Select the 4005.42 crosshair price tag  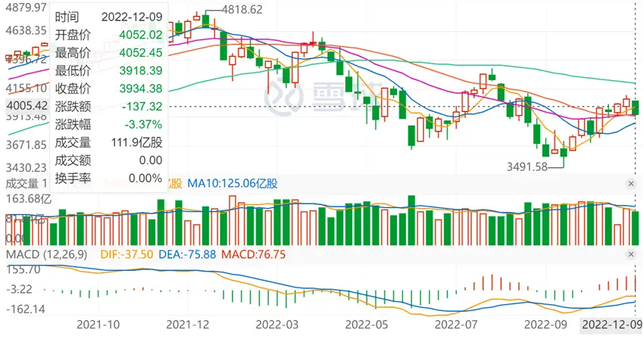(x=27, y=105)
